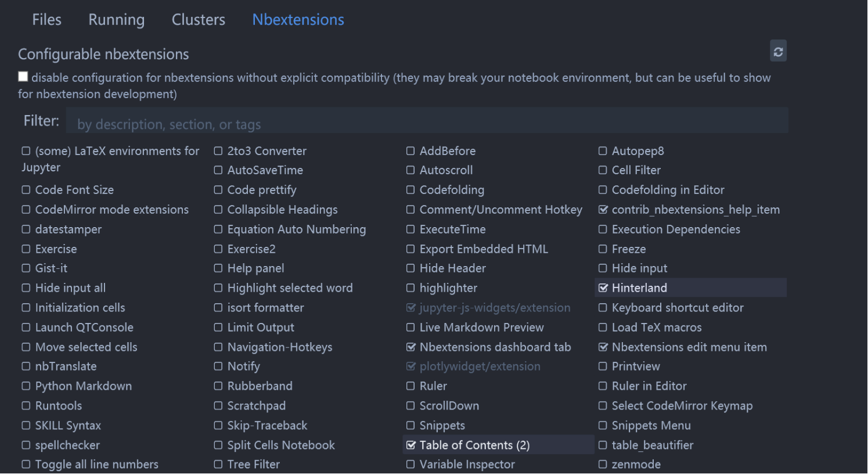Select the Nbextensions tab
This screenshot has width=868, height=474.
(x=298, y=20)
